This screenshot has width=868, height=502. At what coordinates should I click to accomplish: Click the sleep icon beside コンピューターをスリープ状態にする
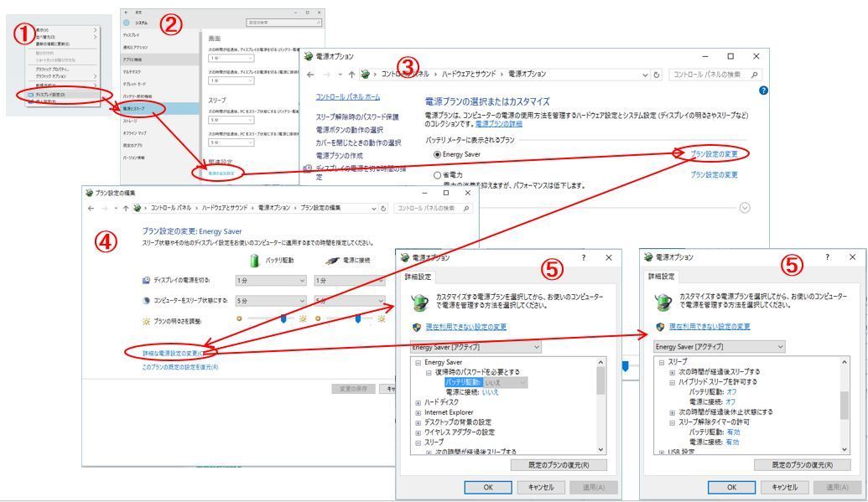tap(145, 298)
